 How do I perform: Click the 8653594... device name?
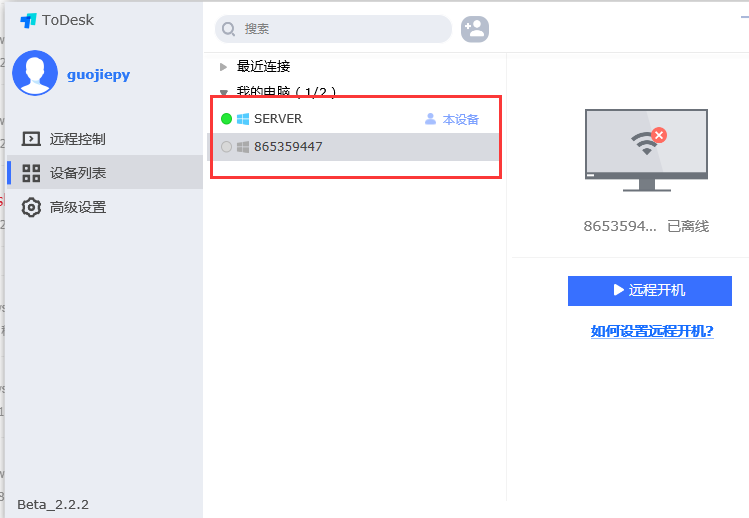pos(620,227)
